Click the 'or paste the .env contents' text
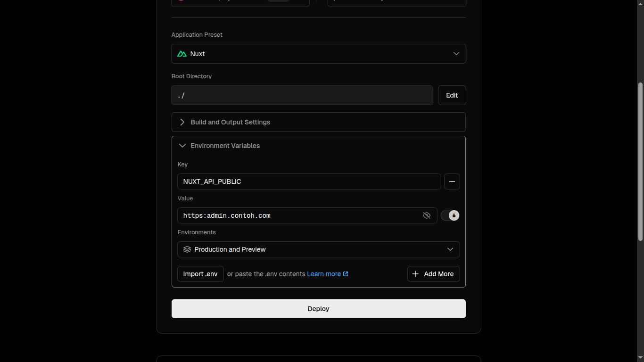The width and height of the screenshot is (644, 362). pyautogui.click(x=266, y=274)
